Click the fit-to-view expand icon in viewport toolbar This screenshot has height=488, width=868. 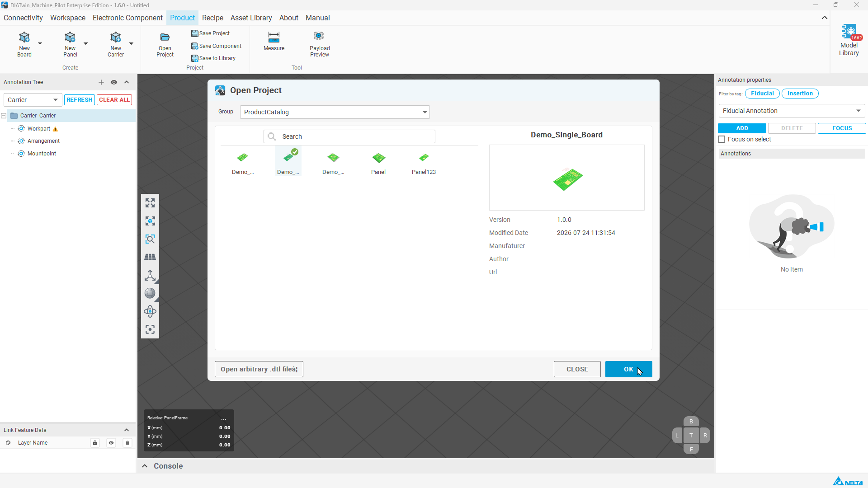point(150,203)
